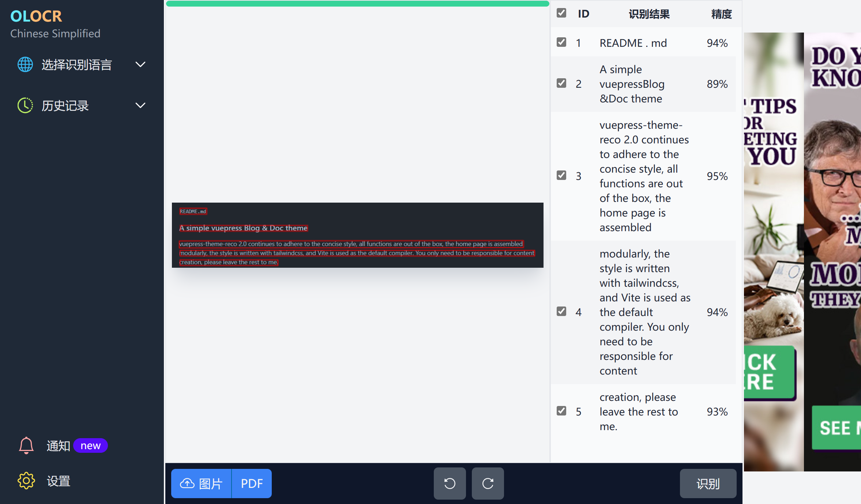Screen dimensions: 861x504
Task: Expand the 选择识别语言 dropdown chevron
Action: click(x=140, y=65)
